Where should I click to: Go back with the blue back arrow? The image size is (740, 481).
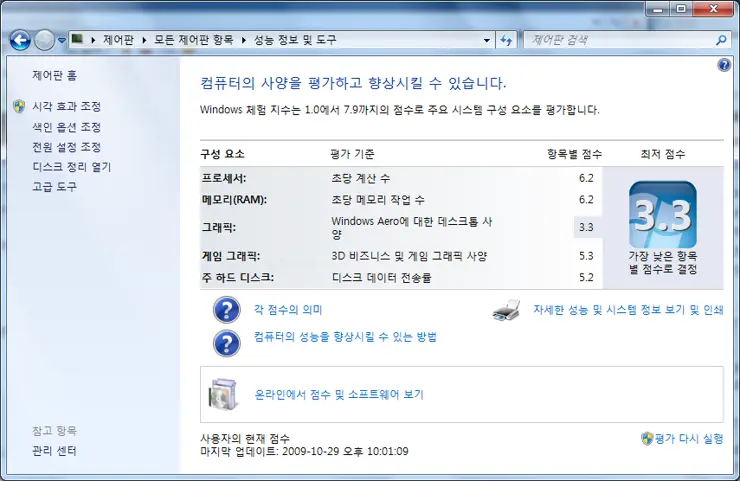20,40
